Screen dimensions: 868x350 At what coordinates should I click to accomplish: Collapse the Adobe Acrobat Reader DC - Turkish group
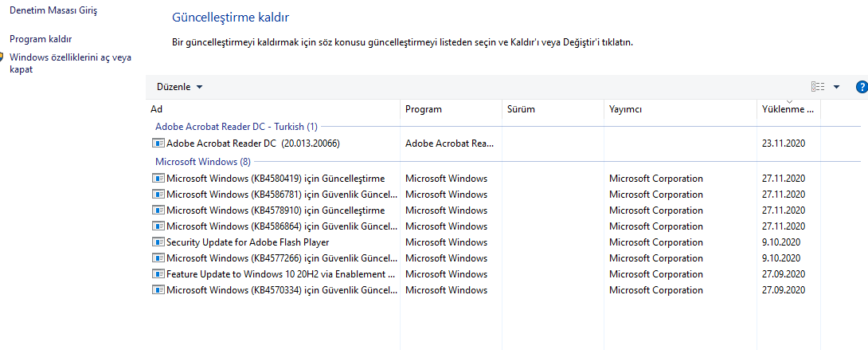[236, 126]
